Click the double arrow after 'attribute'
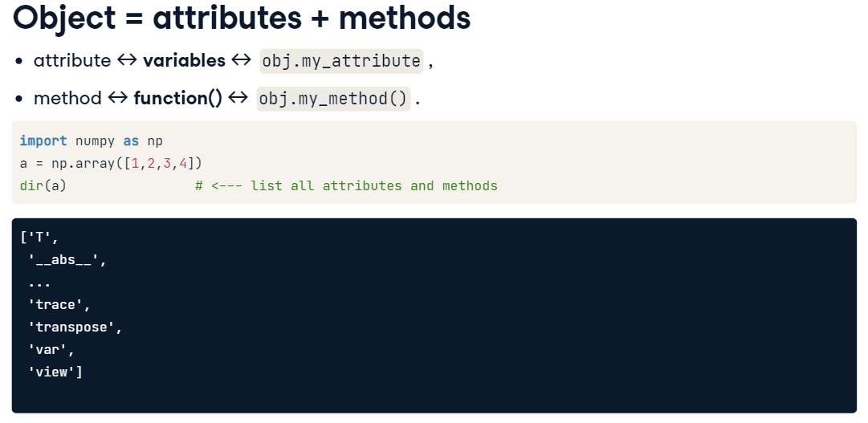 pyautogui.click(x=127, y=59)
